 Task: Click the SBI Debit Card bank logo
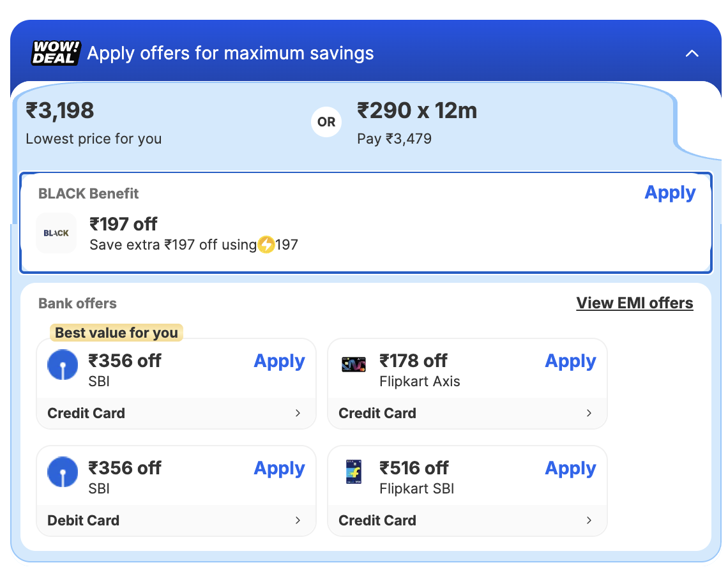(63, 472)
